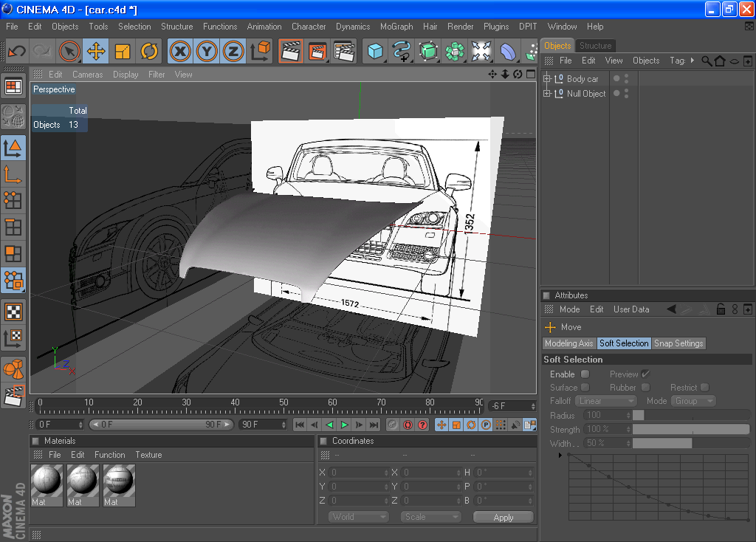Open the Attributes User Data menu
This screenshot has height=542, width=756.
pyautogui.click(x=631, y=309)
